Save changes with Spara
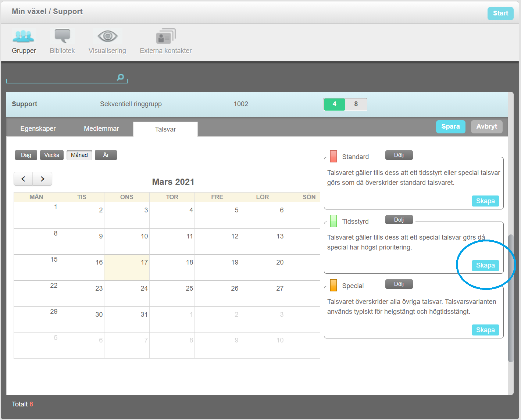 [451, 126]
